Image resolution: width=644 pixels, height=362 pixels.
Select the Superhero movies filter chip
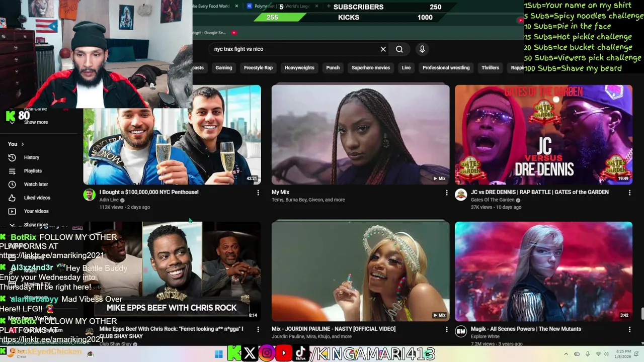click(x=371, y=68)
